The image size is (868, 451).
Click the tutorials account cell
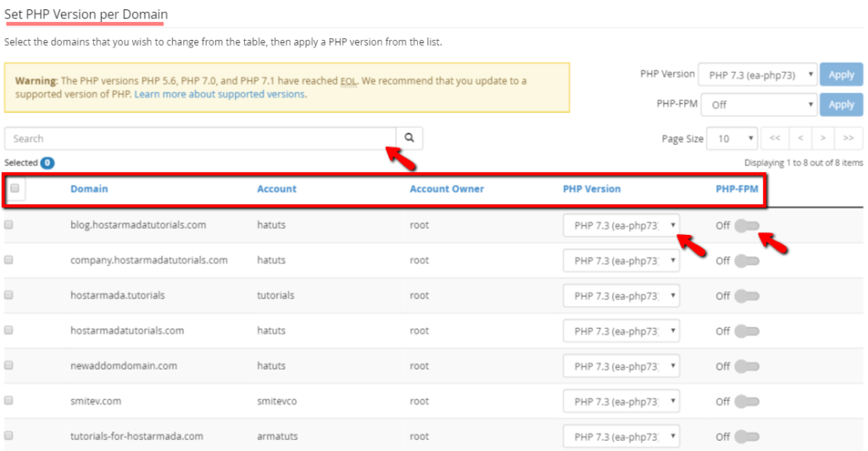[275, 296]
